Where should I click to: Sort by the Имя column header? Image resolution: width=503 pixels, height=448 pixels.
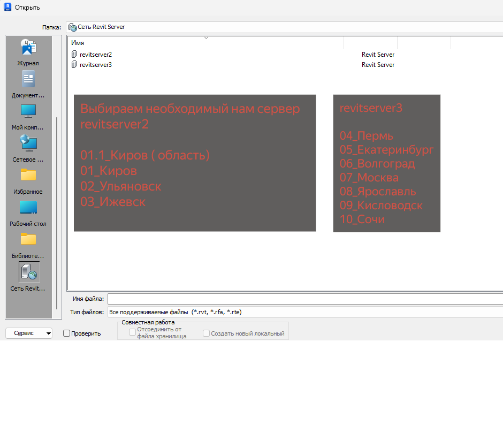click(x=205, y=43)
